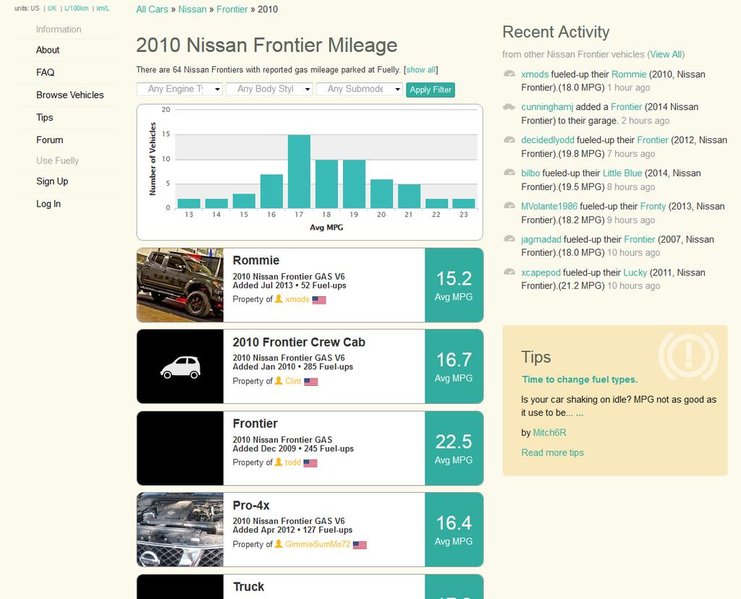Open the Rommie vehicle title
741x599 pixels.
click(x=256, y=260)
